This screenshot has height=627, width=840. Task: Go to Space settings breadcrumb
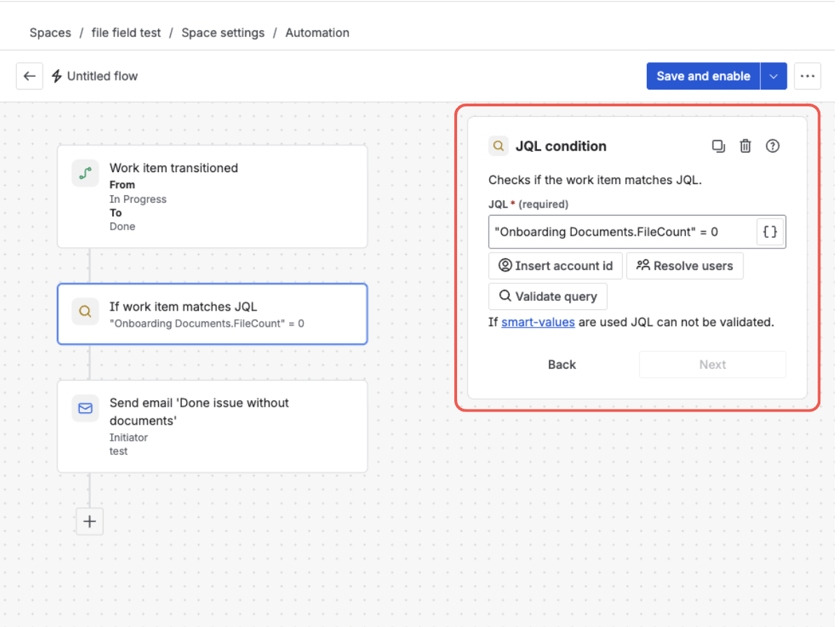(223, 33)
